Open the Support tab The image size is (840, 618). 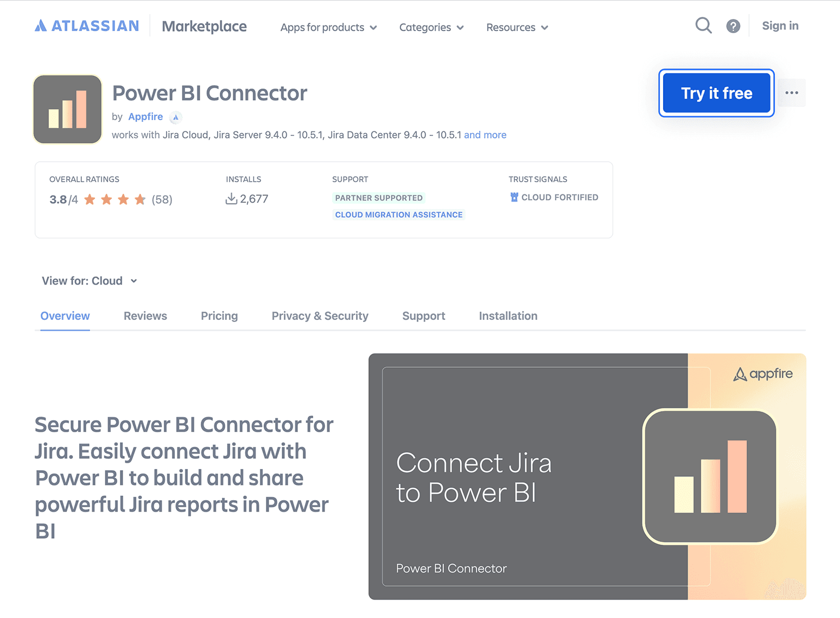pyautogui.click(x=424, y=316)
